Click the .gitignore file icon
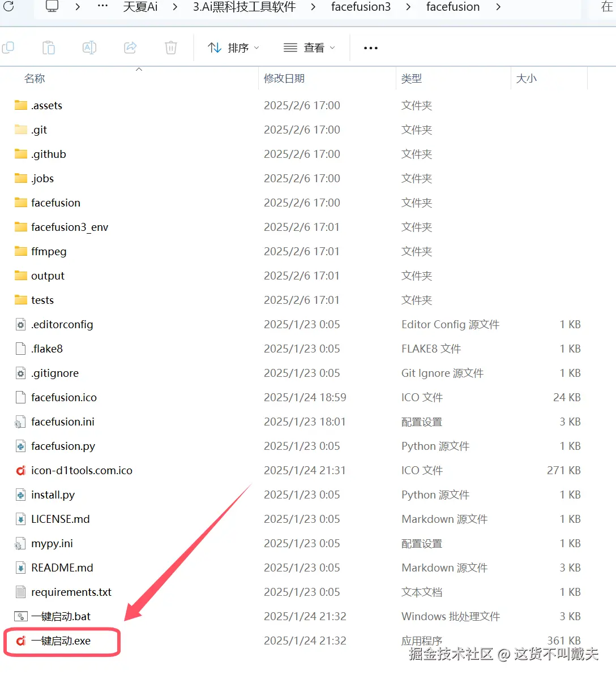The height and width of the screenshot is (679, 616). pyautogui.click(x=21, y=373)
